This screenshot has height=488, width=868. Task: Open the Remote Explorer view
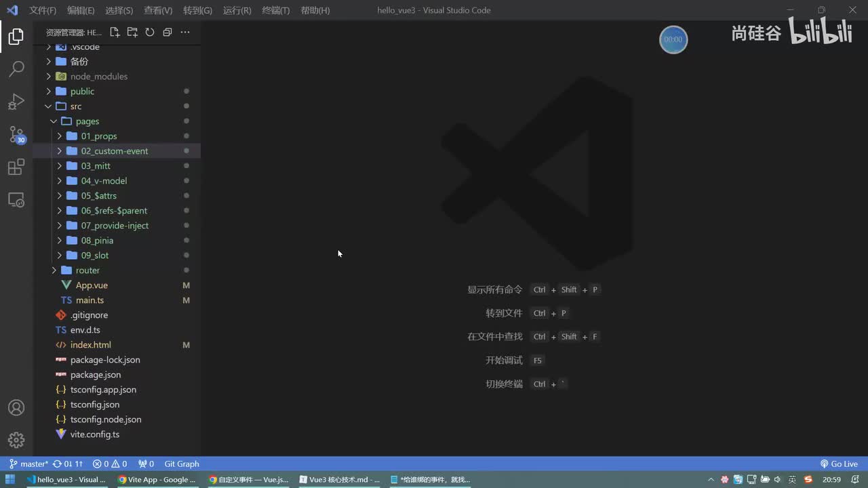click(x=16, y=200)
